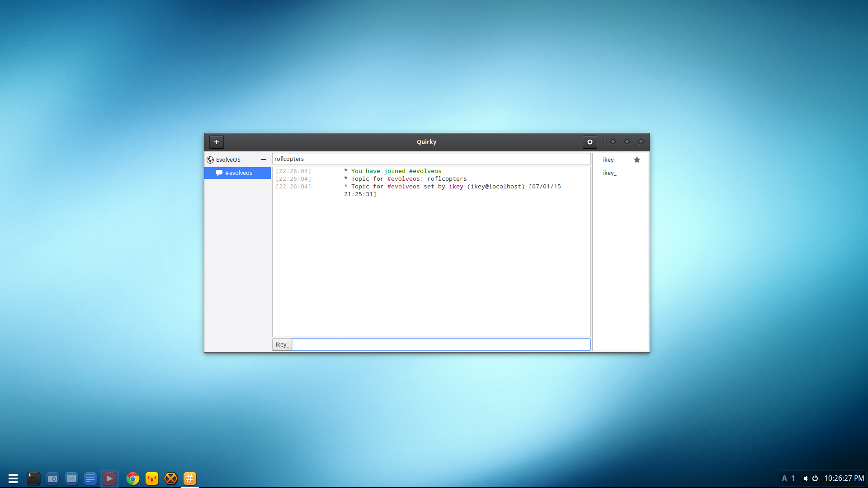
Task: Click the workspace number 1 indicator
Action: click(x=793, y=479)
